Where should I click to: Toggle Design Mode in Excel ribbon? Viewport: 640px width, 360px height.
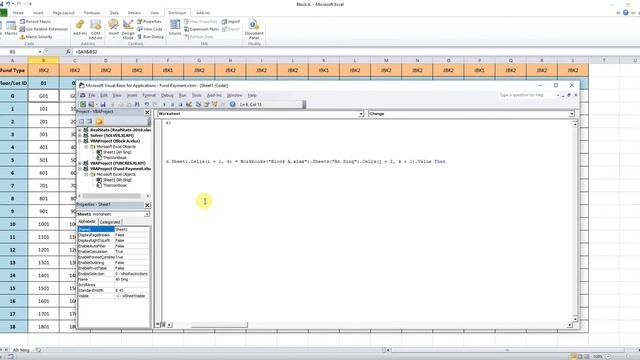tap(128, 29)
